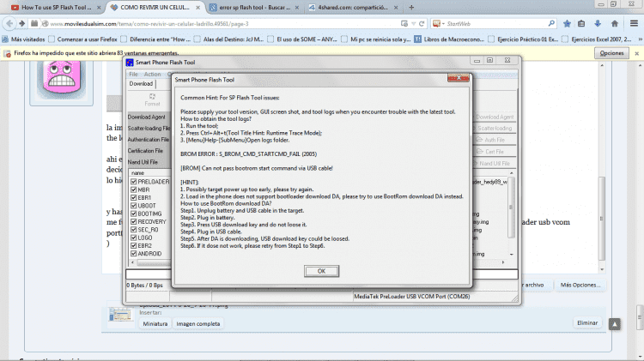This screenshot has height=361, width=644.
Task: Click the uploaded image attachment thumbnail
Action: (x=120, y=315)
